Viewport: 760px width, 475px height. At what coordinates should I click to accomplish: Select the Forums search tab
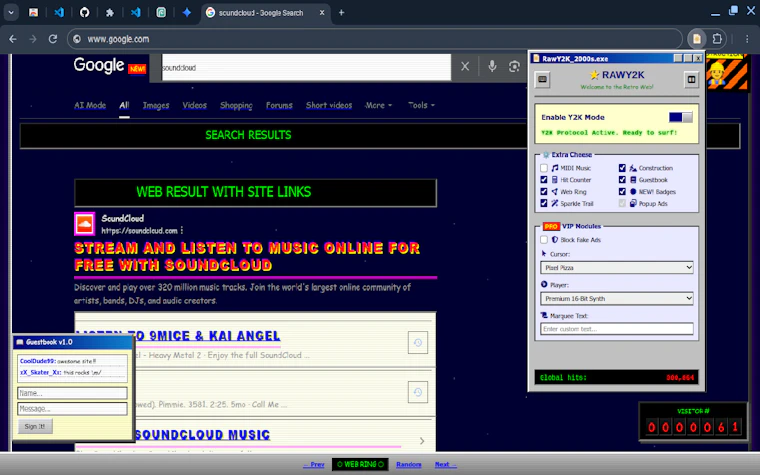(x=279, y=105)
